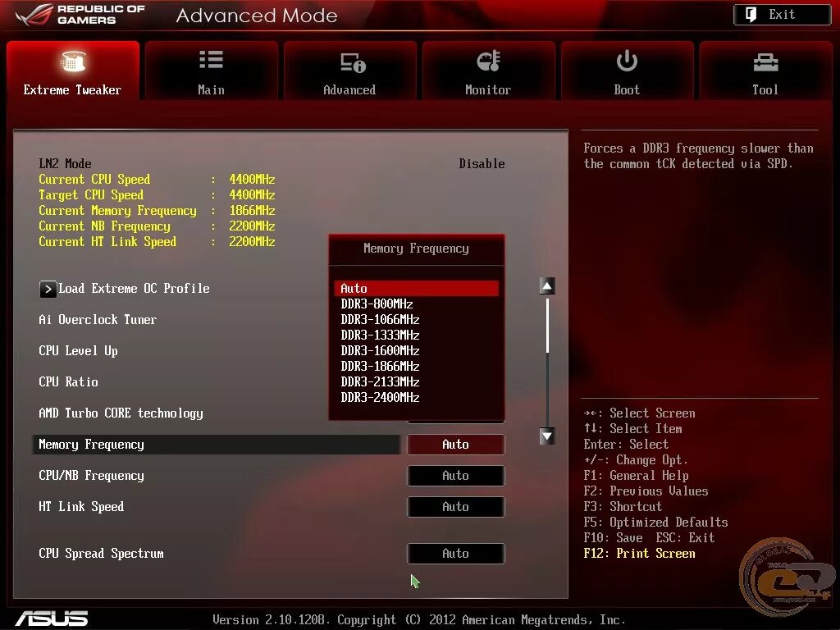Screen dimensions: 840x630
Task: Open the Tool tab
Action: (x=765, y=71)
